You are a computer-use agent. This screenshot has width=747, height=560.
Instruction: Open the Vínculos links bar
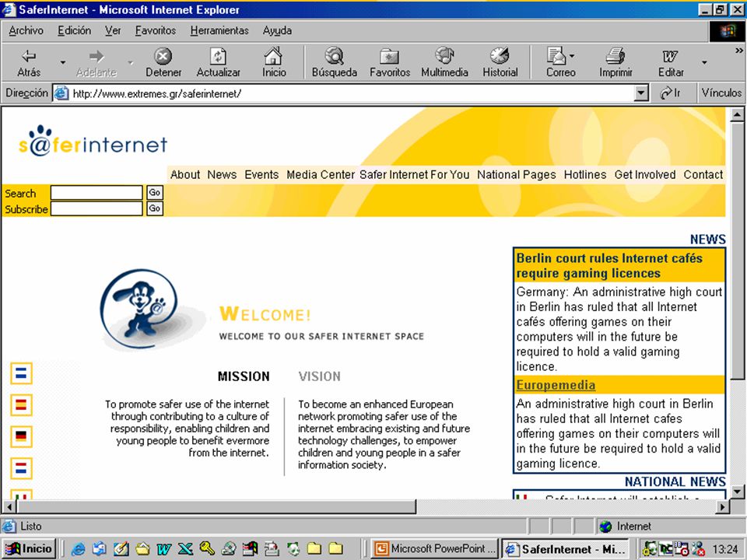(721, 93)
